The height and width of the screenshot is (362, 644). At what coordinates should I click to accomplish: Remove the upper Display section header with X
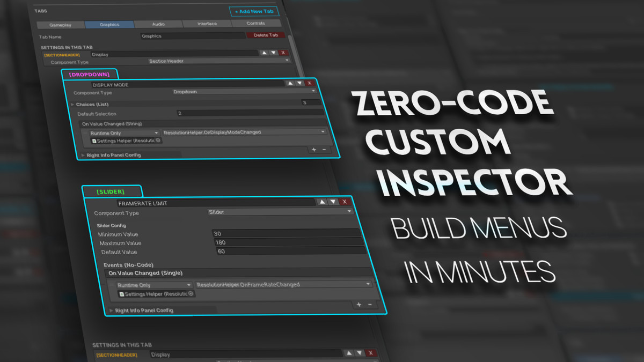(x=283, y=53)
